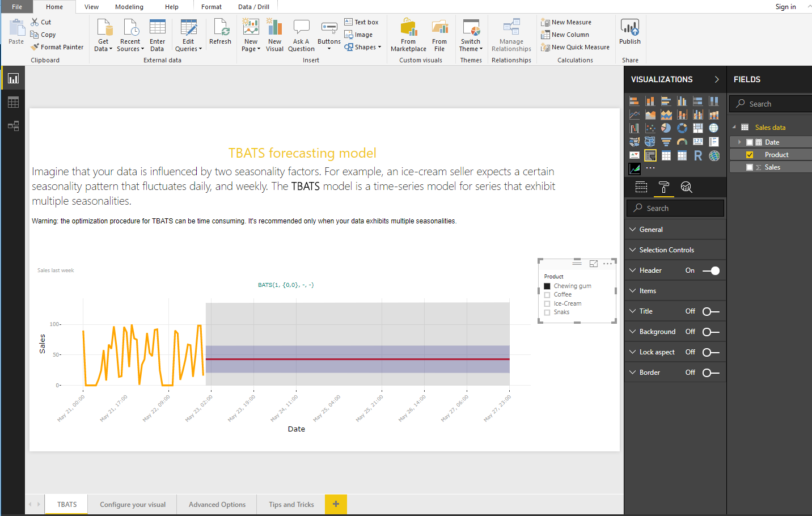812x516 pixels.
Task: Click the Sign in link
Action: [785, 7]
